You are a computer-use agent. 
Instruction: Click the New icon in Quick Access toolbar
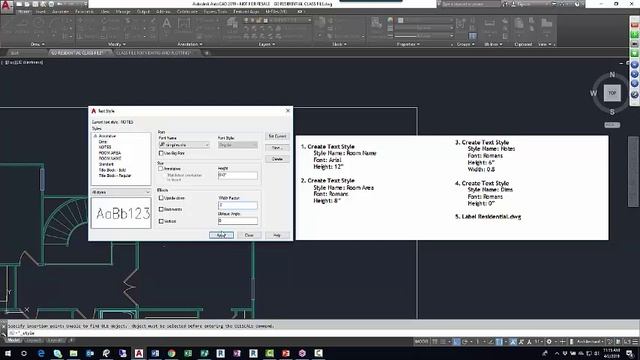(19, 4)
